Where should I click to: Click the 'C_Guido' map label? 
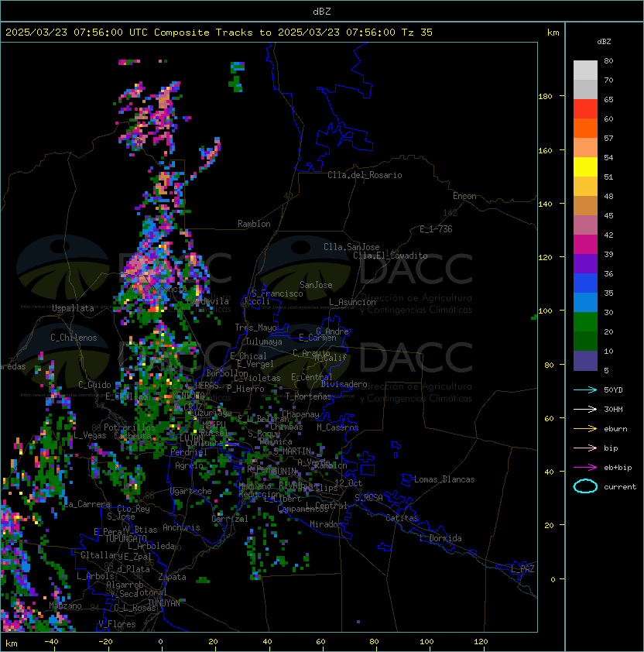pyautogui.click(x=94, y=385)
